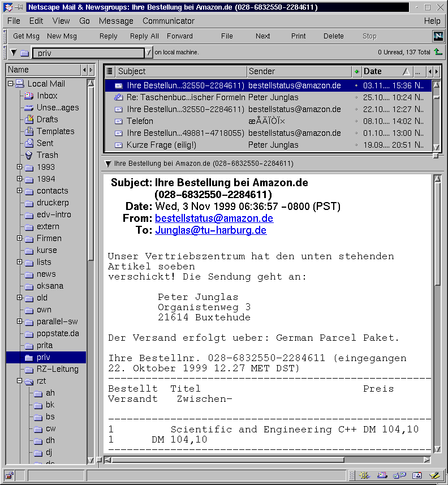Screen dimensions: 448x485
Task: Select the oksana folder
Action: pos(50,286)
